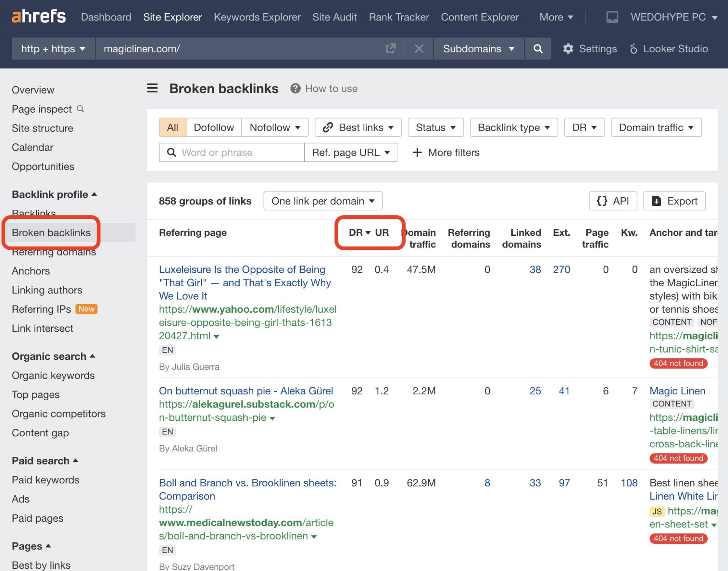Screen dimensions: 728x571
Task: Click 270 external links for Yahoo row
Action: pyautogui.click(x=561, y=269)
